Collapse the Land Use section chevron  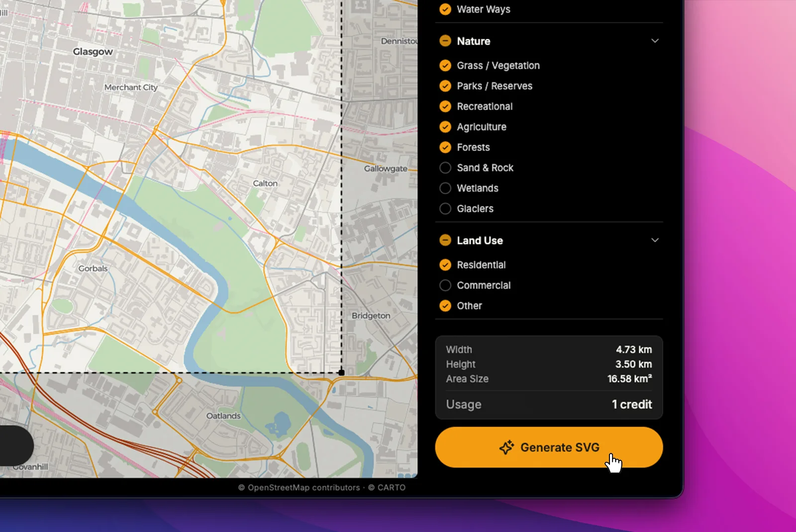point(655,240)
